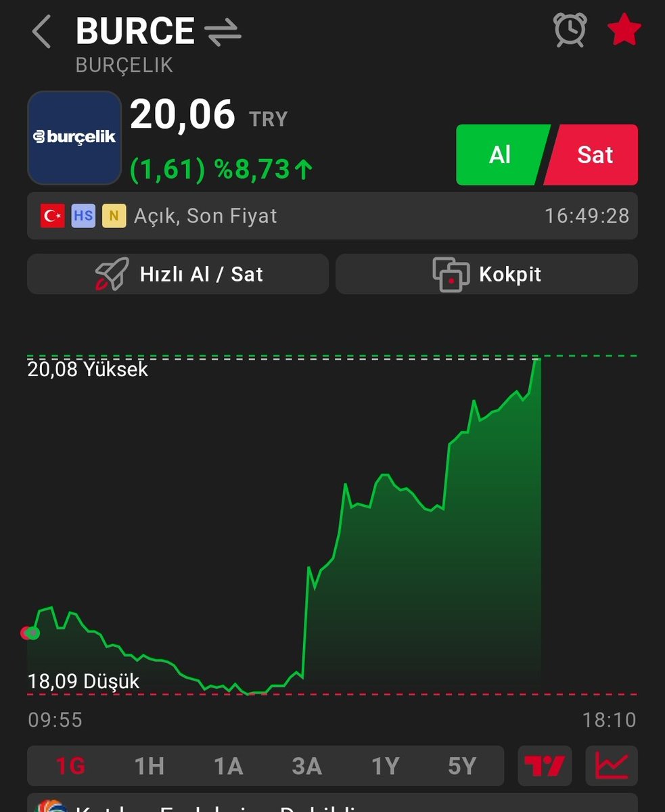Screen dimensions: 665x812
Task: Select the 5Y chart range
Action: (462, 766)
